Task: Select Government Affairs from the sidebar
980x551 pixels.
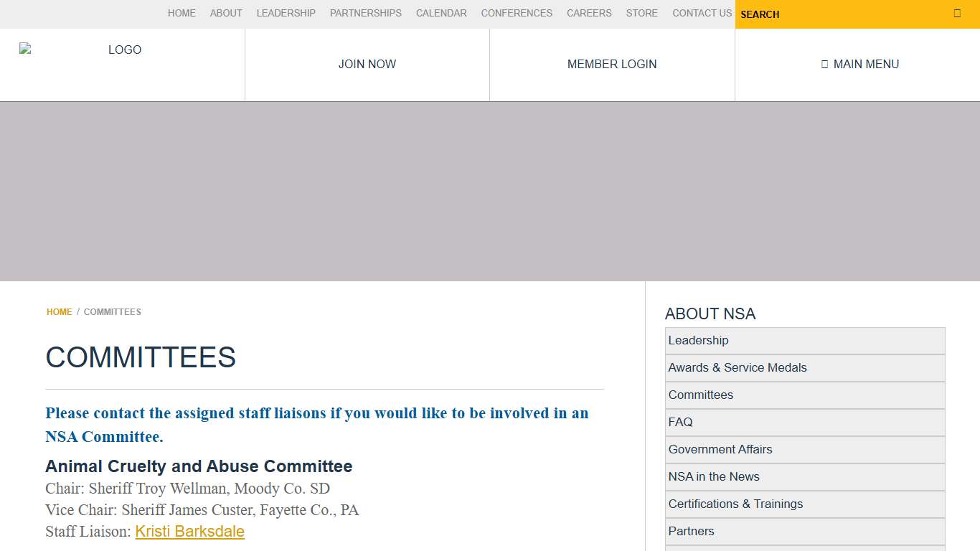Action: (720, 449)
